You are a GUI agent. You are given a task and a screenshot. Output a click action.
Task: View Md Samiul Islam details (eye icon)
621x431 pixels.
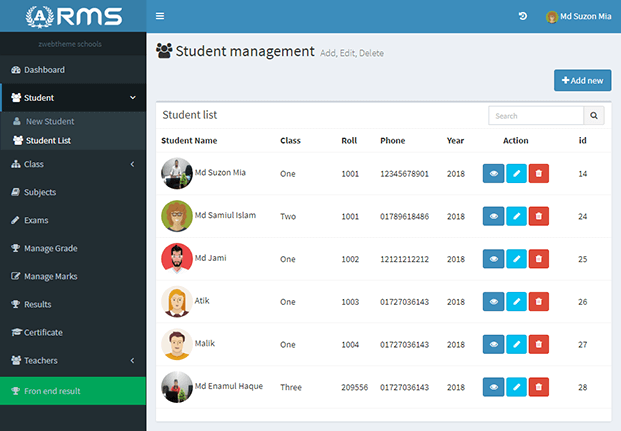pos(493,216)
